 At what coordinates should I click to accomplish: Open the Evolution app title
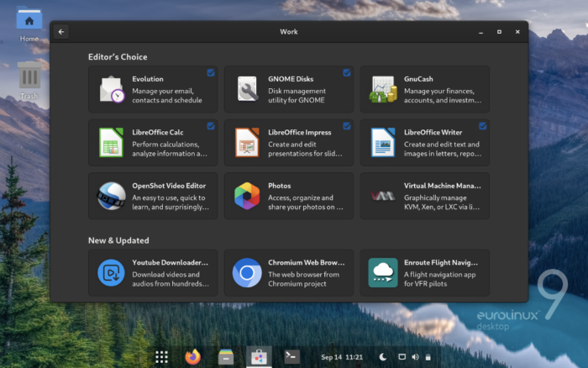[x=148, y=79]
